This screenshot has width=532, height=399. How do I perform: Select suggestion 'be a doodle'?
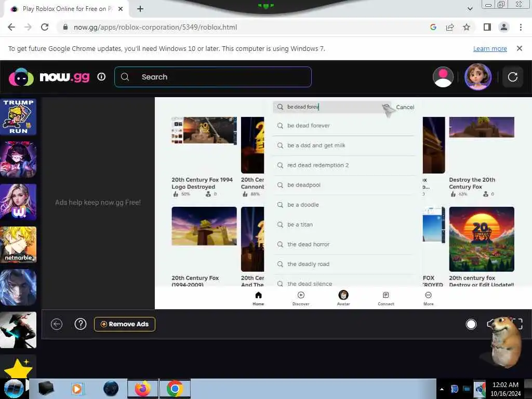[343, 205]
